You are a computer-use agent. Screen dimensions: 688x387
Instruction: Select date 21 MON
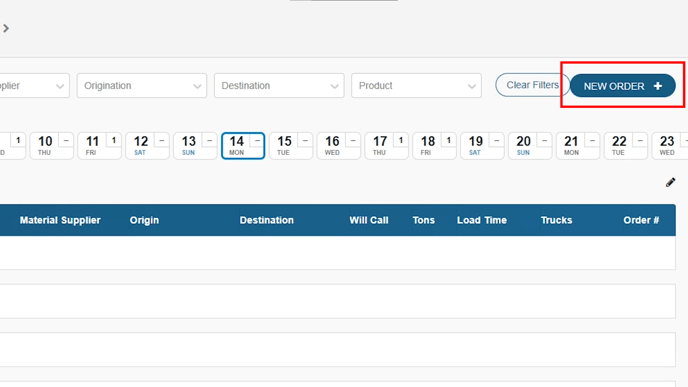pos(577,146)
